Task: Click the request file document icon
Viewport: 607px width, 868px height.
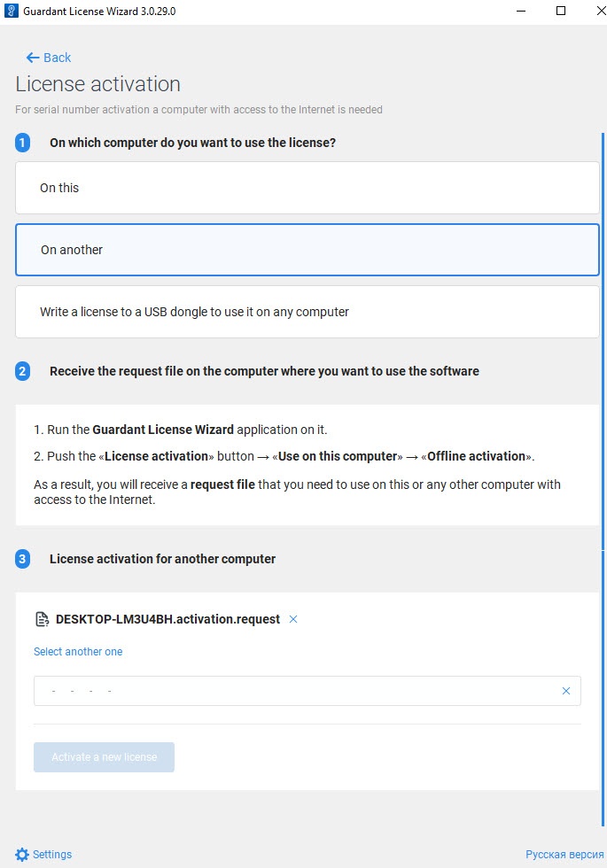Action: pyautogui.click(x=42, y=619)
